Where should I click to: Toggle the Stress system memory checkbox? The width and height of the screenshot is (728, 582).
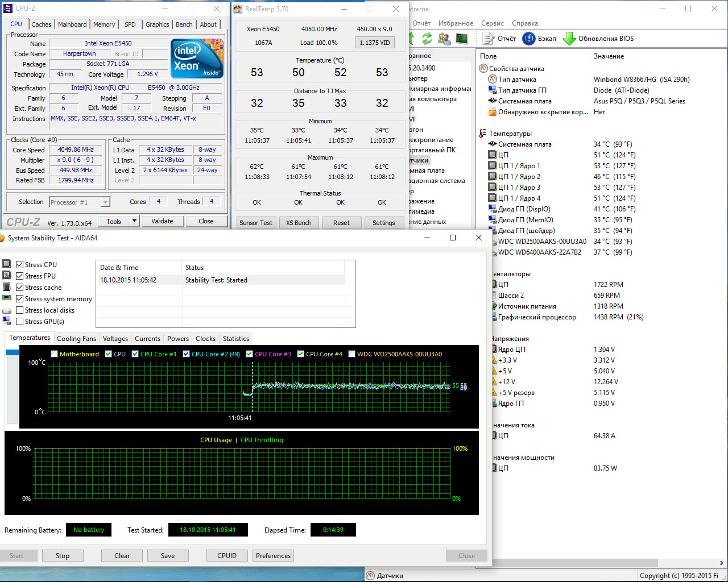[x=20, y=299]
